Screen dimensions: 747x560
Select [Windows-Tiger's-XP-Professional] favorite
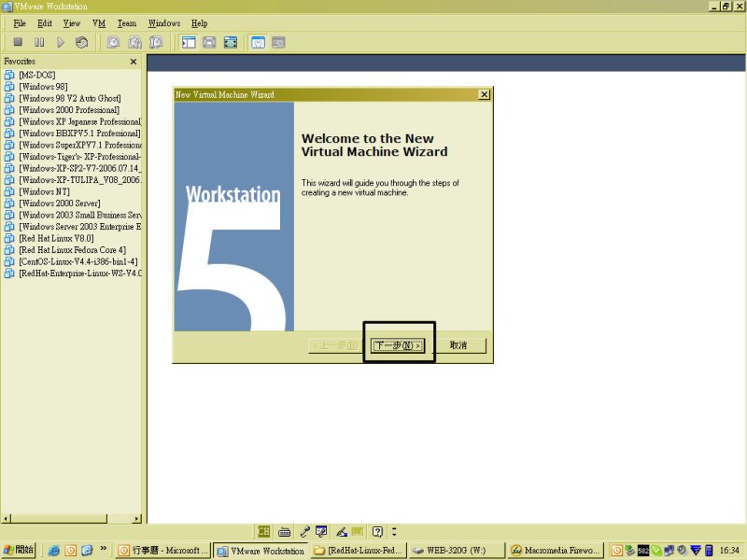point(79,157)
